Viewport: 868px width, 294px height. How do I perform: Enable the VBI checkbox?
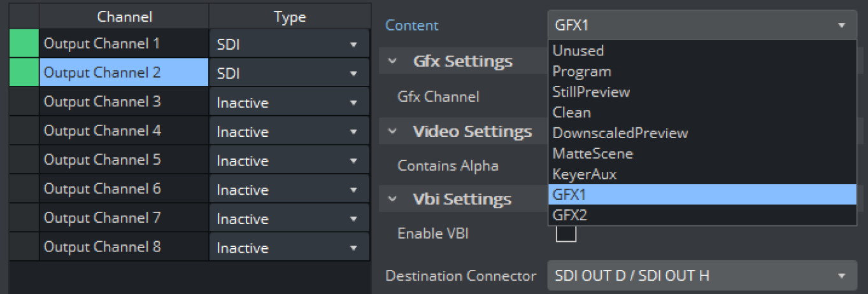(566, 234)
